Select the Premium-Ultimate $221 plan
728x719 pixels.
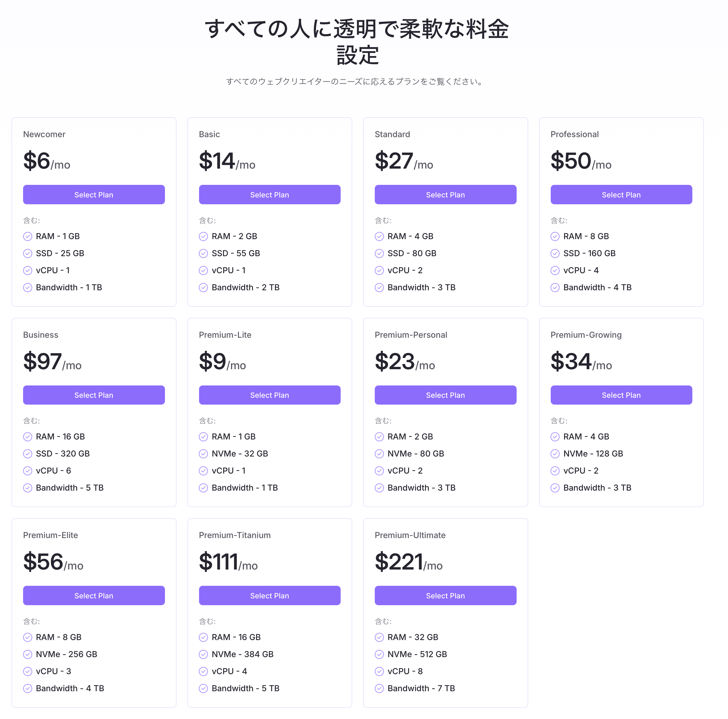point(445,595)
